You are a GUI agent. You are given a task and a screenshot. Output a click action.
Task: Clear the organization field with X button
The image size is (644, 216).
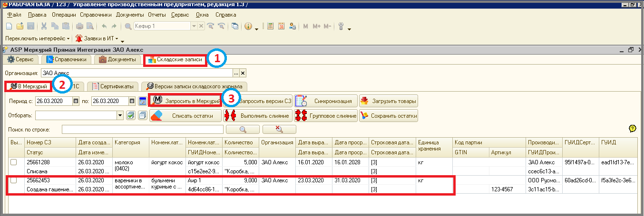click(x=243, y=73)
